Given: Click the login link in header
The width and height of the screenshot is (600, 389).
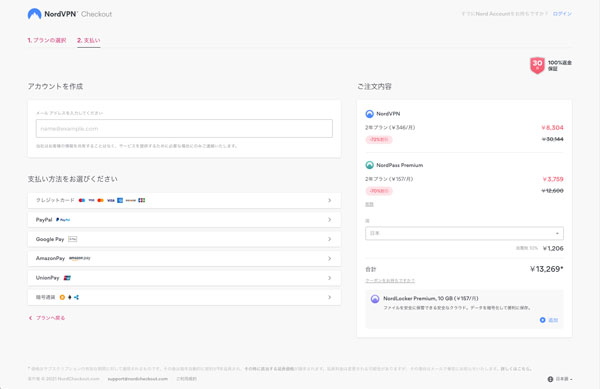Looking at the screenshot, I should [562, 14].
